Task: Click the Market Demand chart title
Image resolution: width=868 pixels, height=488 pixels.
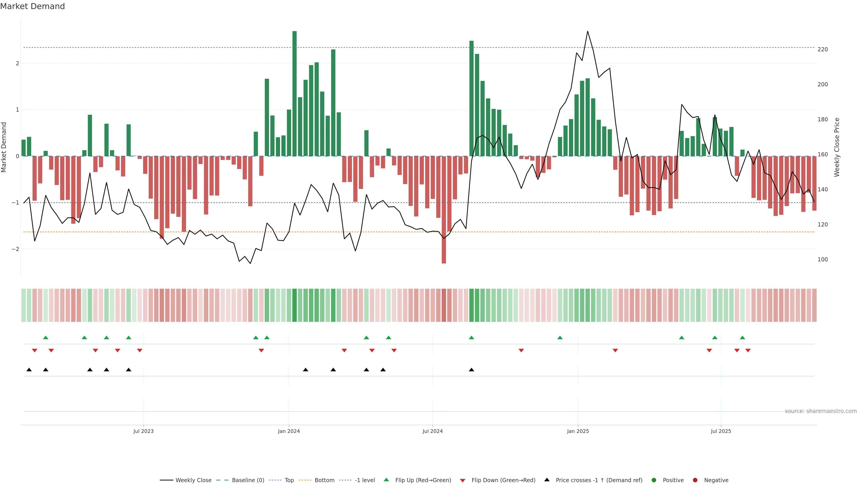Action: point(32,6)
